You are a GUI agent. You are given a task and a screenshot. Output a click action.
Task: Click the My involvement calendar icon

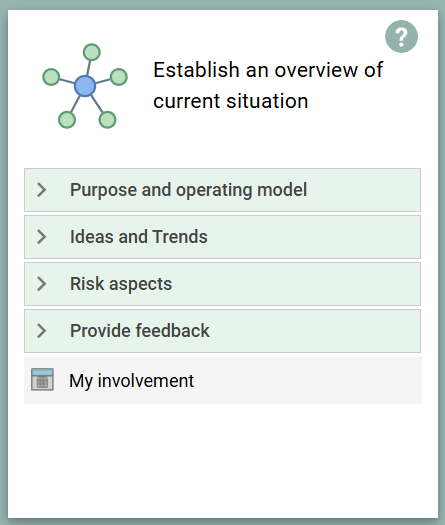[x=42, y=379]
